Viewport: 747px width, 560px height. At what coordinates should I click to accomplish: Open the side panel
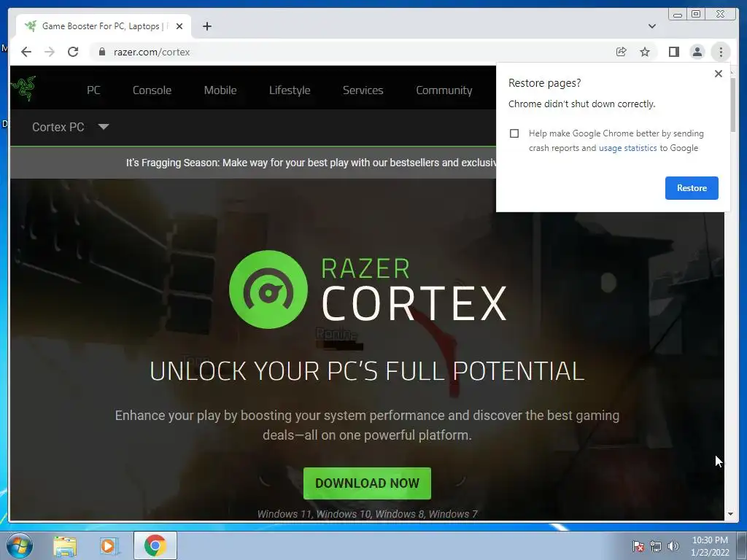(673, 52)
